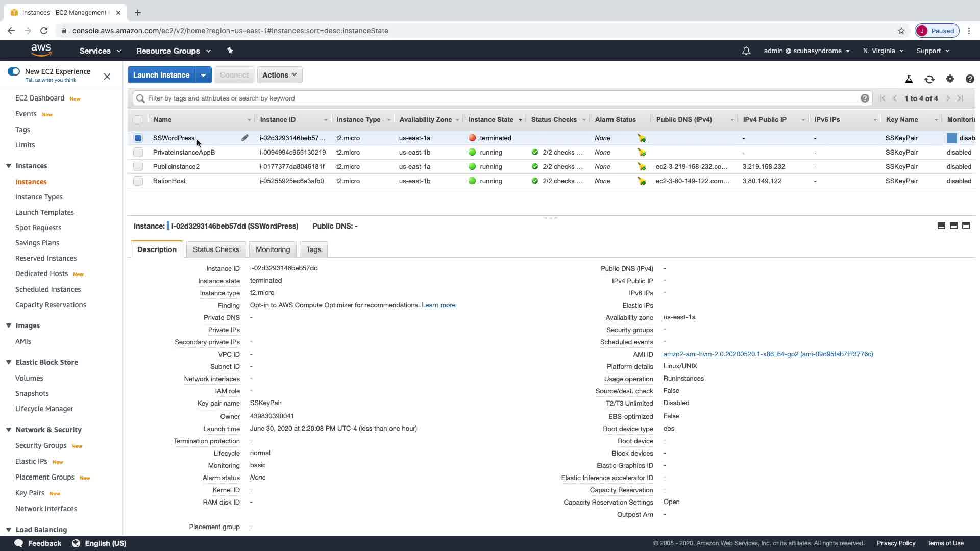Screen dimensions: 980x551
Task: Click the pin shortcut icon in top bar
Action: [x=230, y=51]
